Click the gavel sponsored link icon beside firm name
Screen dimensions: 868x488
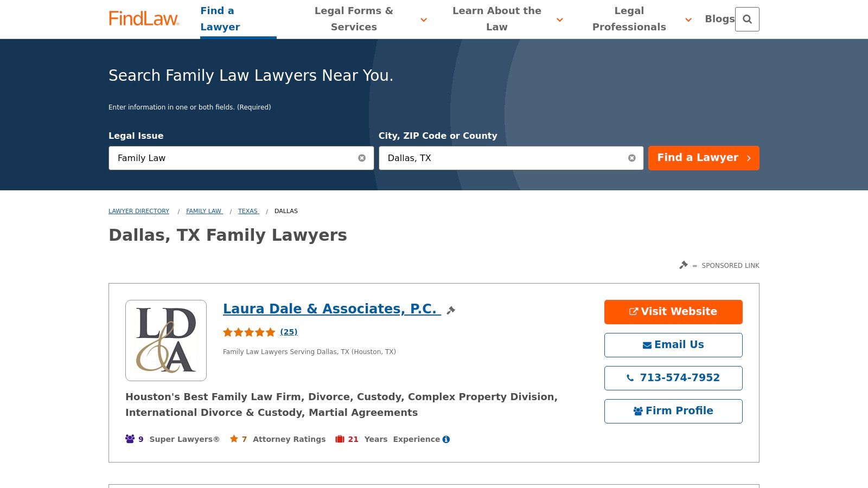(450, 310)
